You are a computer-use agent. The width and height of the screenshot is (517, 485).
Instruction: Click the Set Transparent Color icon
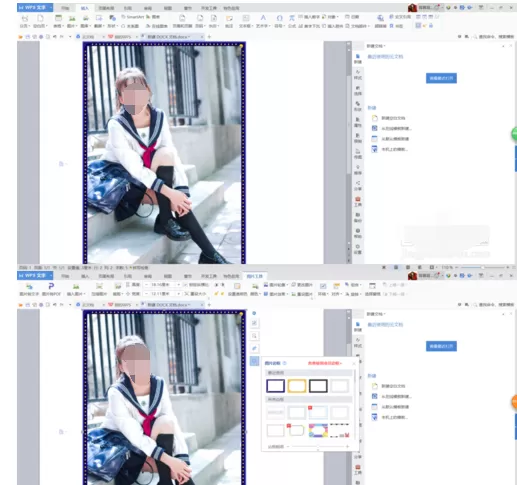pos(237,289)
